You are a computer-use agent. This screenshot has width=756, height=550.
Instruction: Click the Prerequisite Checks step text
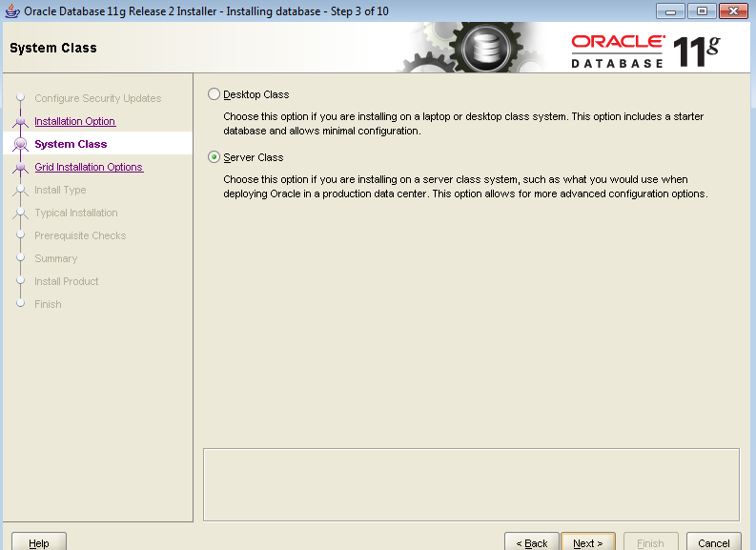tap(80, 235)
